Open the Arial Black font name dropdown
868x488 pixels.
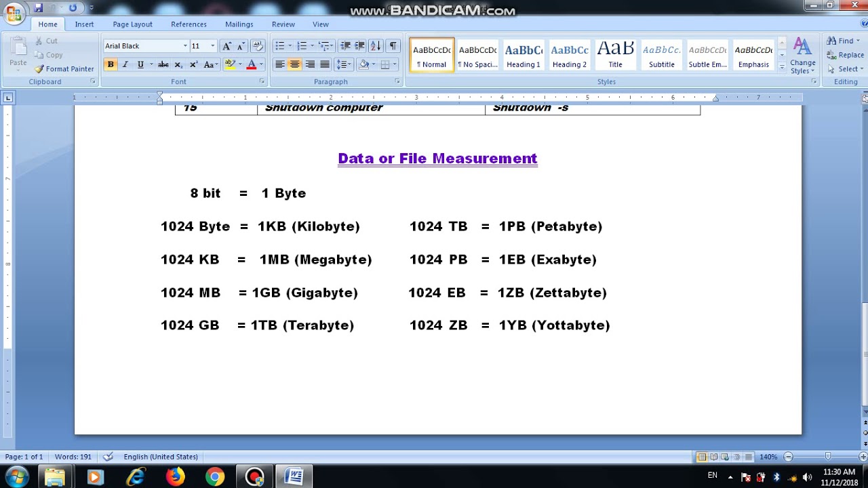tap(184, 46)
